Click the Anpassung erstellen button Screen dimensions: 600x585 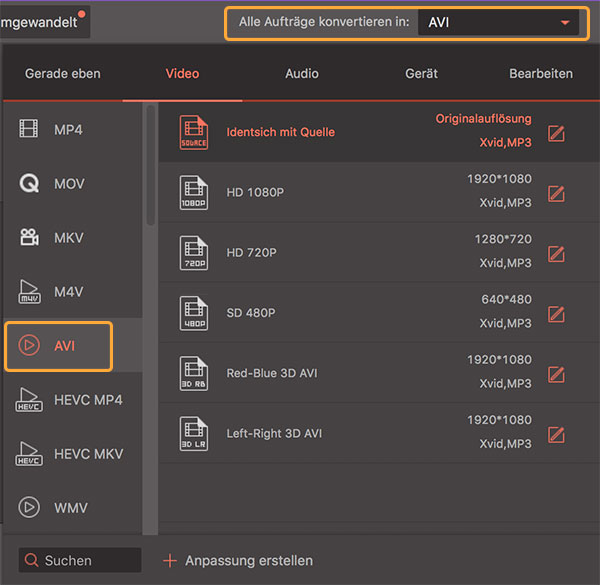click(x=238, y=561)
